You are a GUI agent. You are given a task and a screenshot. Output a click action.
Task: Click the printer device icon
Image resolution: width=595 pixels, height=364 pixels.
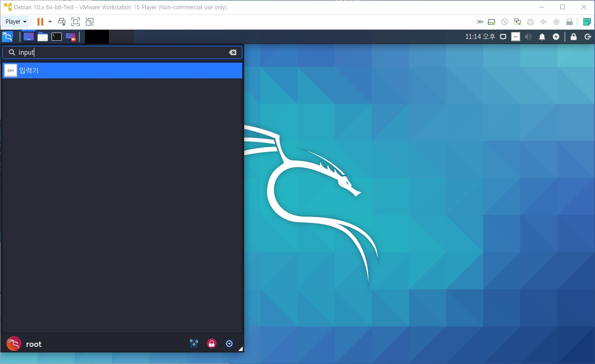tap(530, 22)
